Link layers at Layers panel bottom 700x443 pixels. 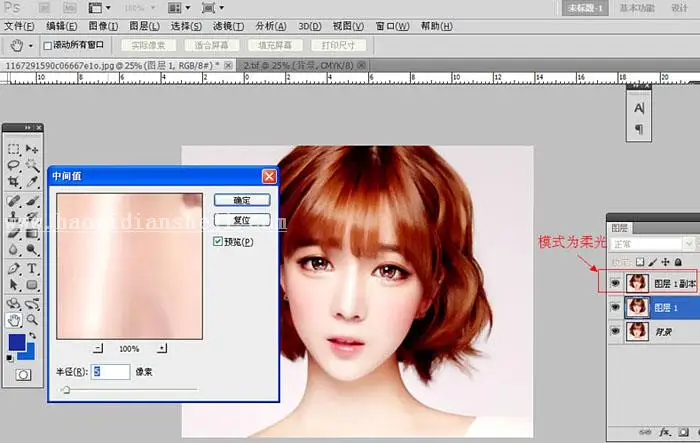645,432
